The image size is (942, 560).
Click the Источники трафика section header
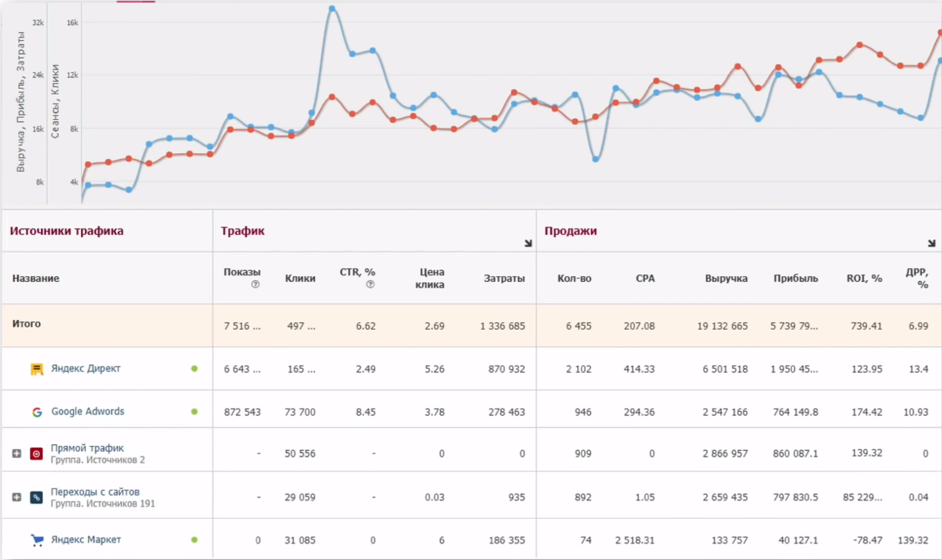click(67, 231)
